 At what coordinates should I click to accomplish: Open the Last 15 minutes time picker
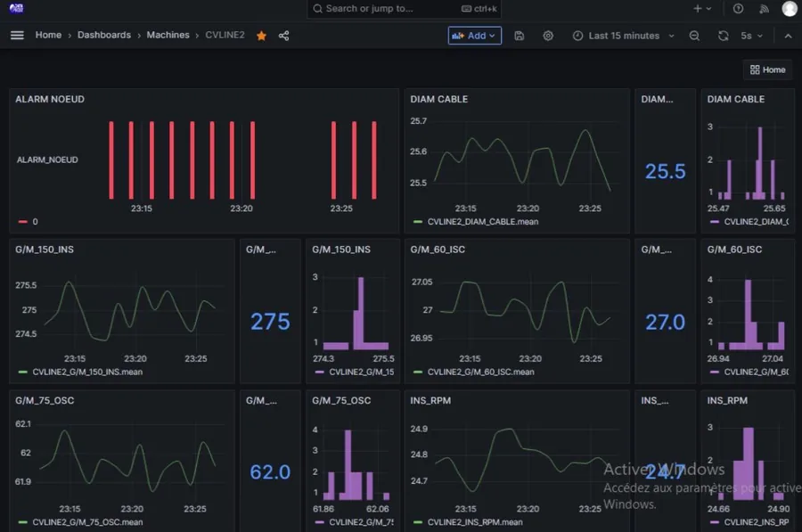pyautogui.click(x=624, y=36)
